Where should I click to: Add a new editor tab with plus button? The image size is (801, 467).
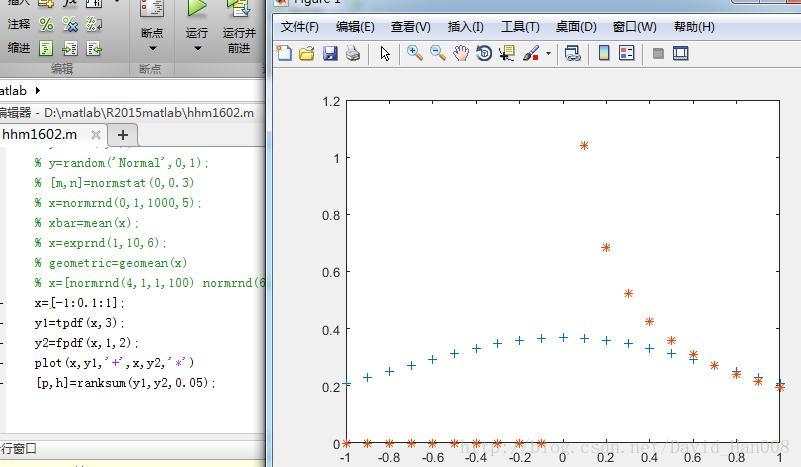pyautogui.click(x=123, y=135)
